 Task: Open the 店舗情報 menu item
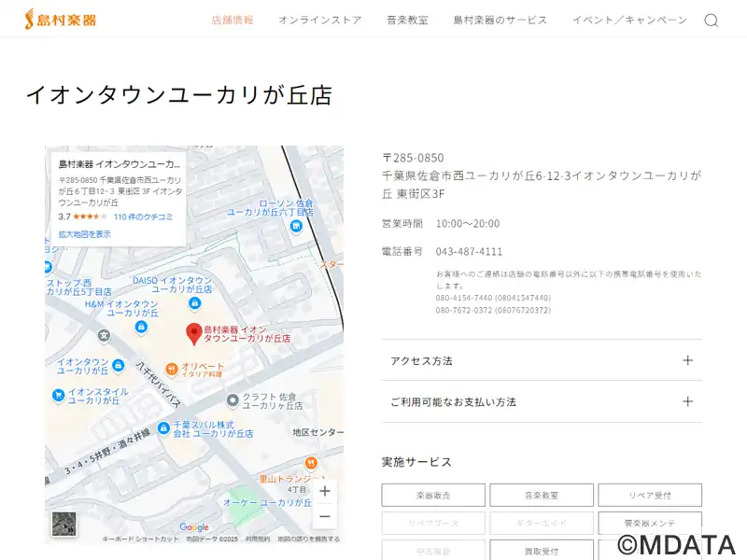[233, 20]
